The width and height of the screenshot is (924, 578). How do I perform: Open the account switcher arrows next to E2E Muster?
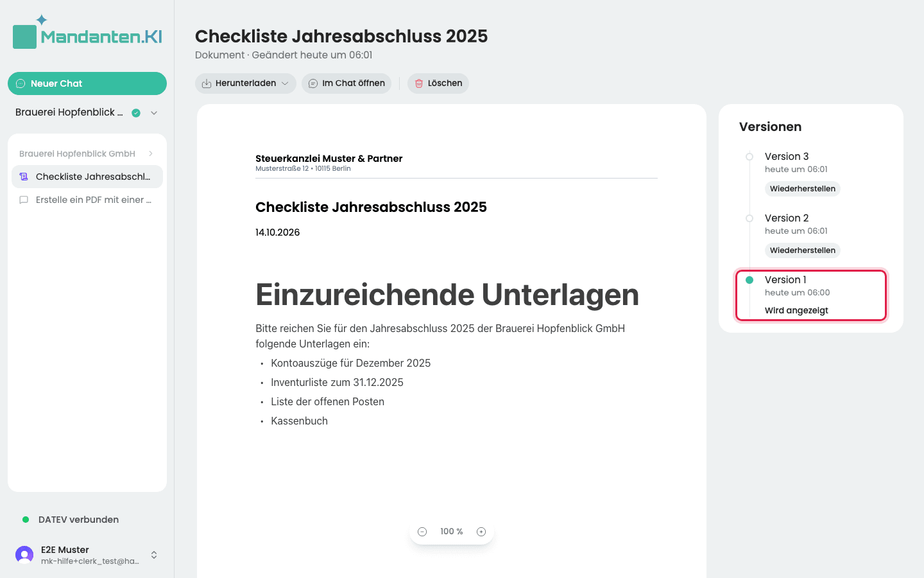coord(154,555)
